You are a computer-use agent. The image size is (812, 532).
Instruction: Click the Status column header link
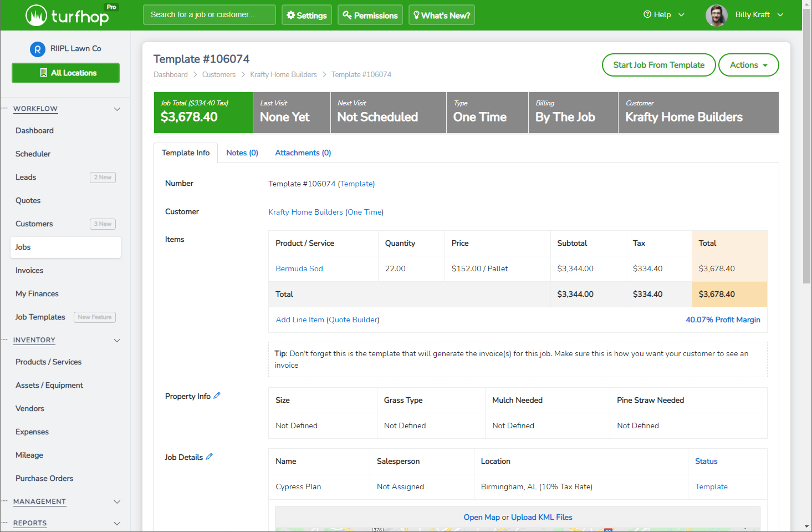[x=706, y=461]
